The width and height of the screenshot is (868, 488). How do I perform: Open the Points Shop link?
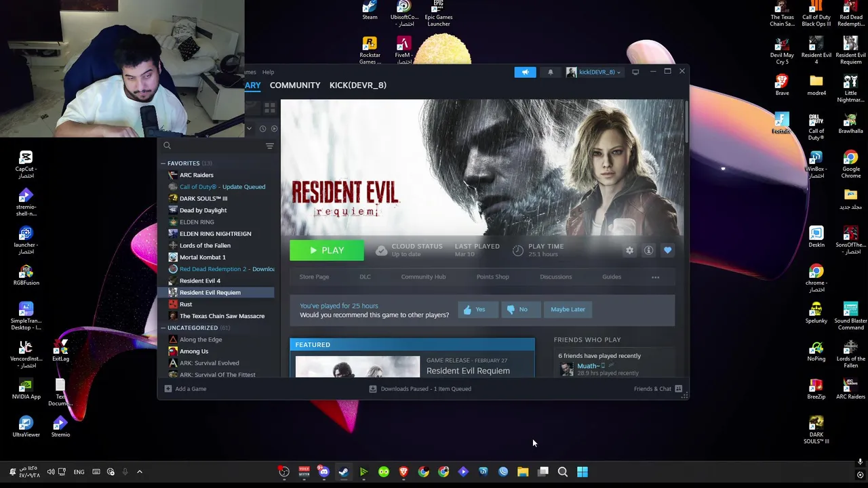(x=492, y=277)
